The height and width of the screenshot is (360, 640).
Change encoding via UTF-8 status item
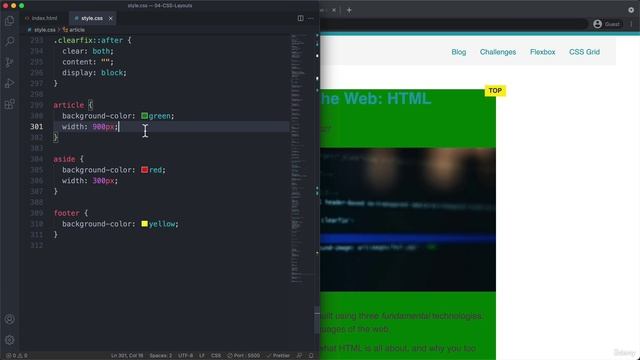tap(186, 356)
